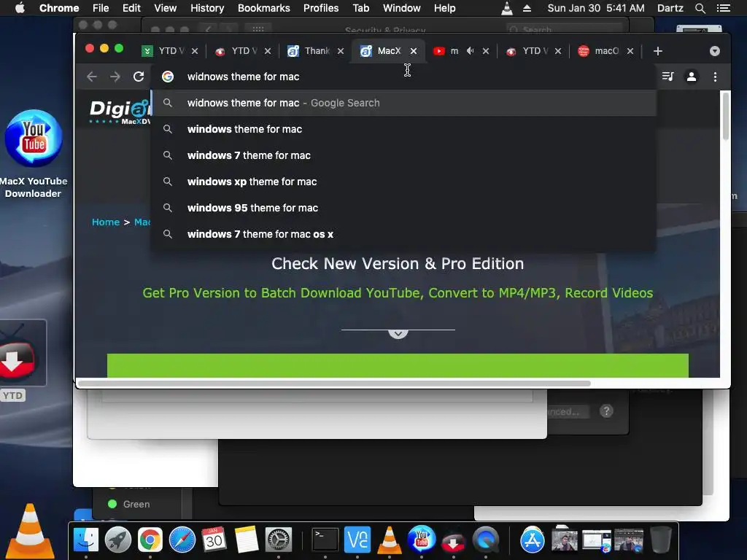The width and height of the screenshot is (747, 560).
Task: Open VNC Viewer from the Dock
Action: (x=357, y=540)
